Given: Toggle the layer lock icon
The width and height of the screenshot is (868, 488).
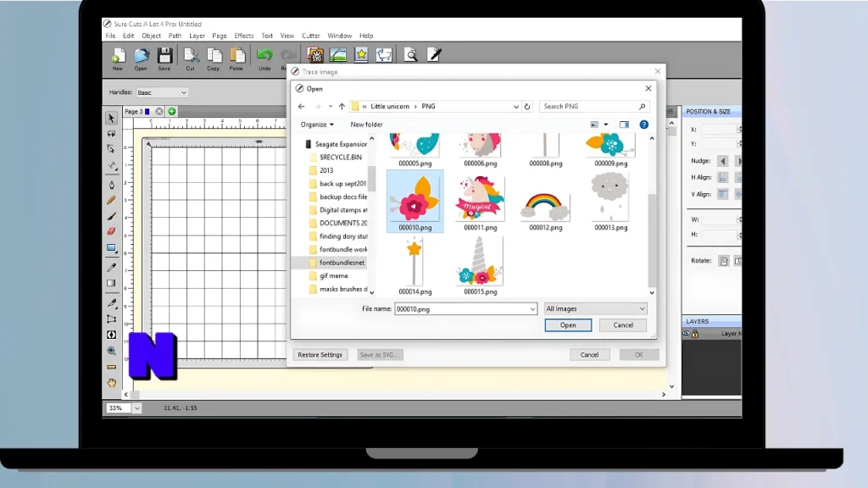Looking at the screenshot, I should click(x=695, y=334).
